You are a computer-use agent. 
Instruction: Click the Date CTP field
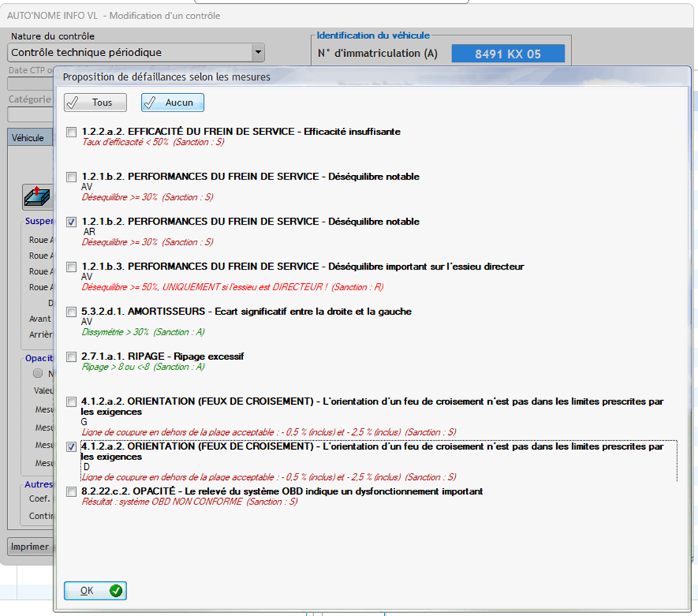pyautogui.click(x=30, y=83)
